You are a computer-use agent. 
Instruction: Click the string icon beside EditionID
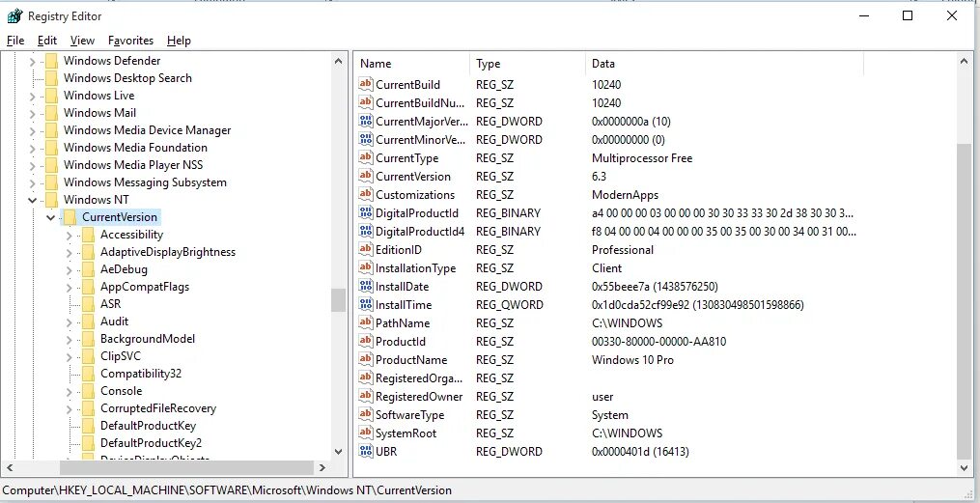point(366,249)
